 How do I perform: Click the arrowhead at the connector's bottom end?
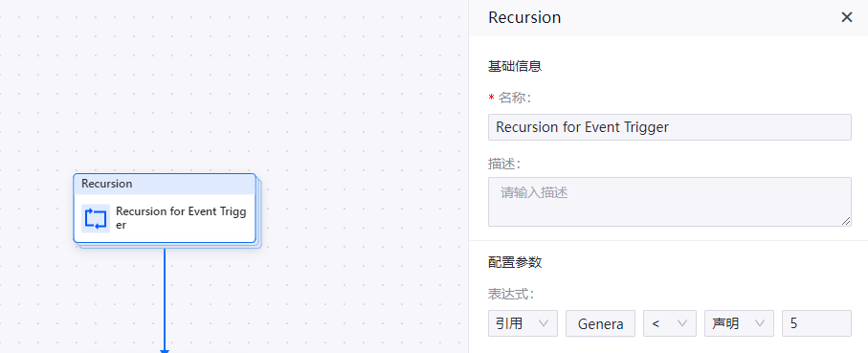165,350
